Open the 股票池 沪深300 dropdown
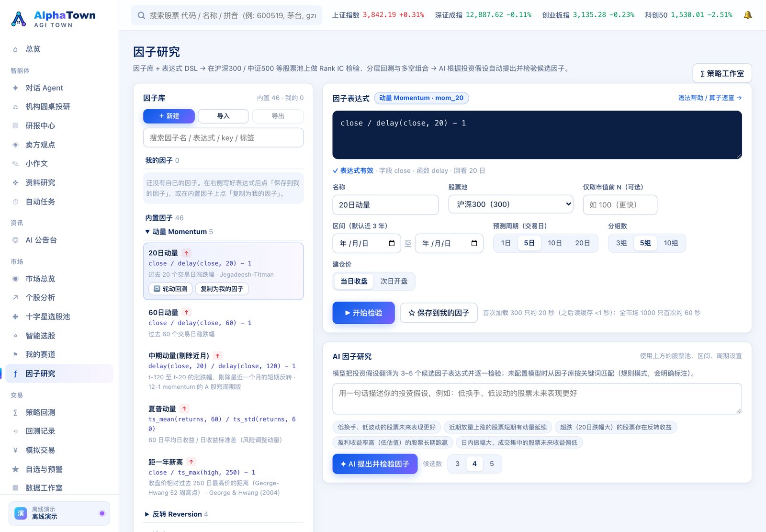 [511, 204]
